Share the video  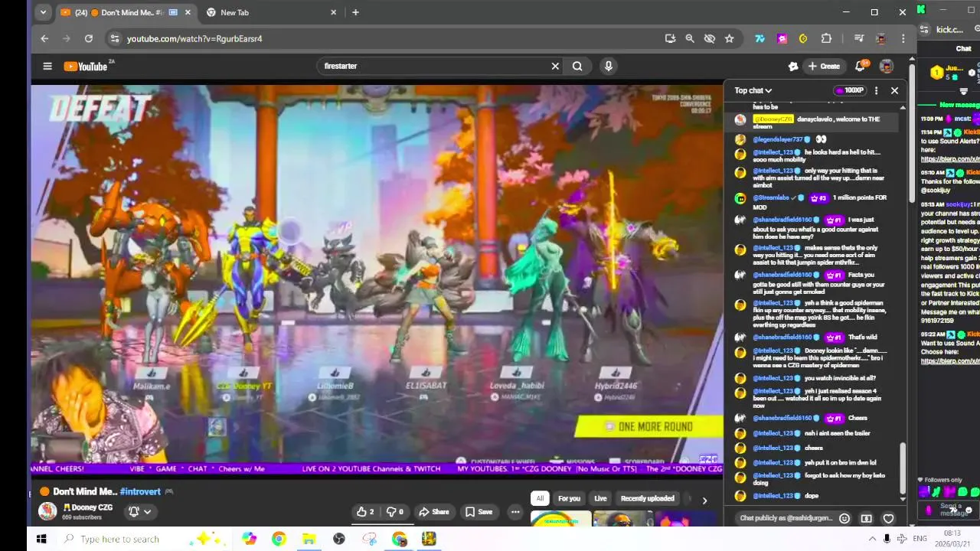pyautogui.click(x=433, y=512)
